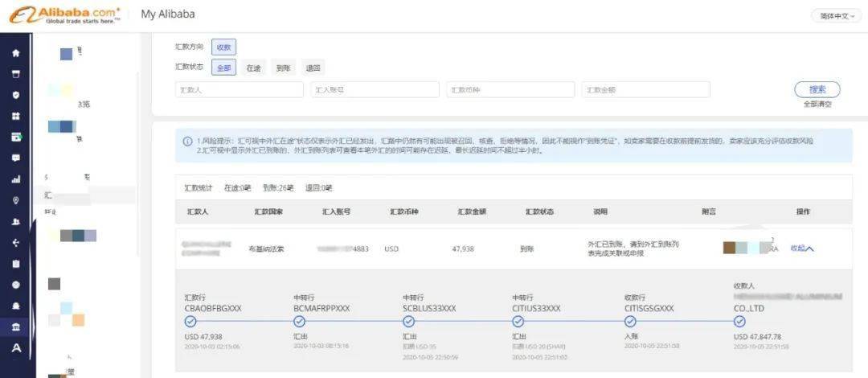Open the bank building icon in sidebar
868x378 pixels.
coord(15,327)
